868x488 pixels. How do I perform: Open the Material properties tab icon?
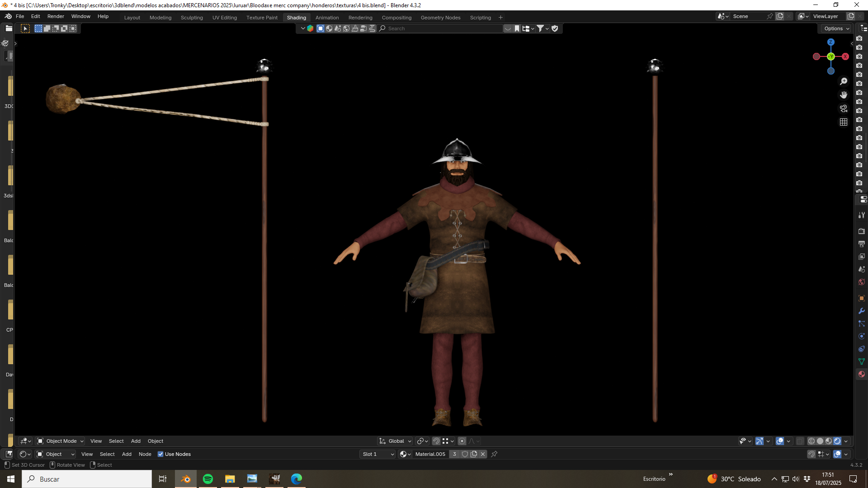point(862,374)
